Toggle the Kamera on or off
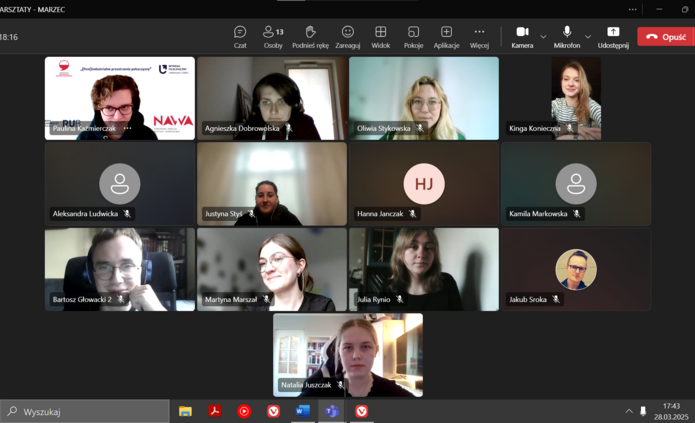This screenshot has width=695, height=423. point(522,37)
